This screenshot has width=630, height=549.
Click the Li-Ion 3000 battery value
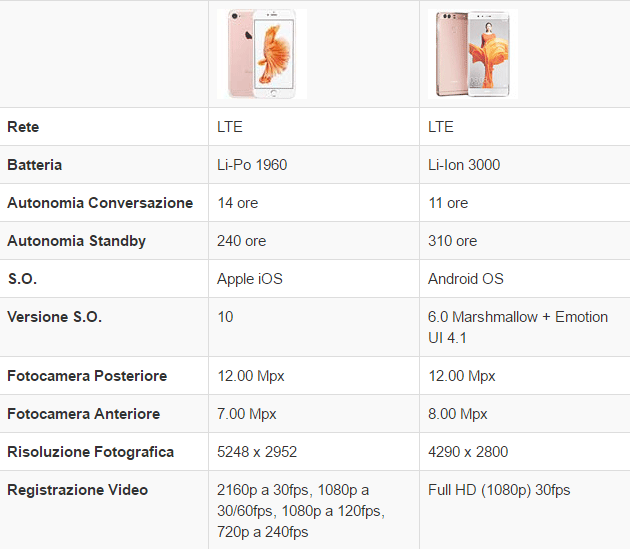coord(464,165)
